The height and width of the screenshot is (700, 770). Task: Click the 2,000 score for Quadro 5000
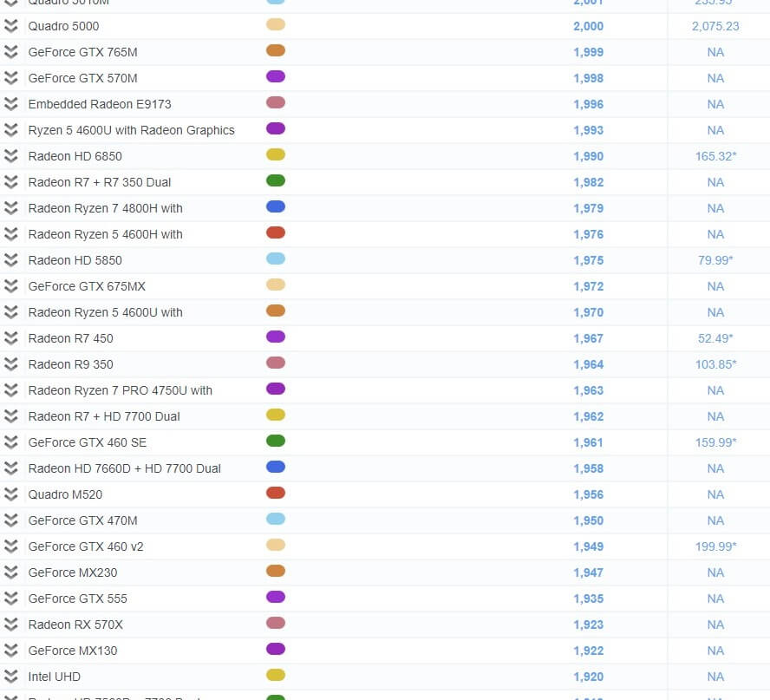(x=588, y=27)
